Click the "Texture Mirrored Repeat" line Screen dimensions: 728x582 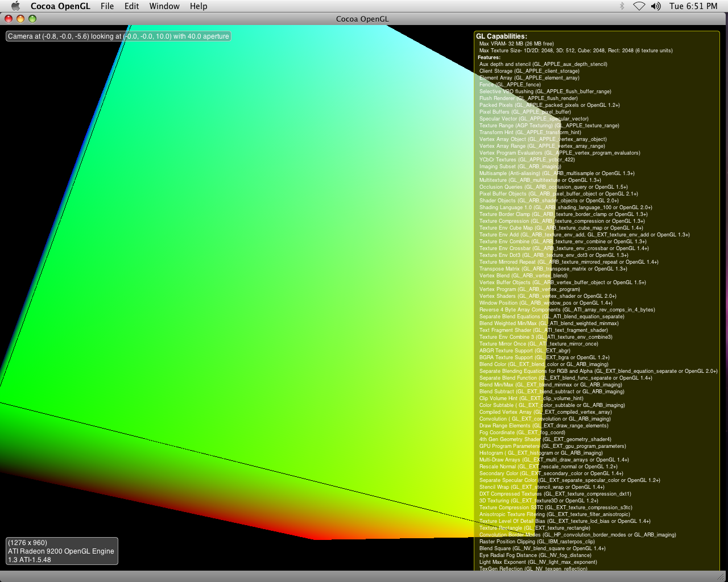pos(569,262)
